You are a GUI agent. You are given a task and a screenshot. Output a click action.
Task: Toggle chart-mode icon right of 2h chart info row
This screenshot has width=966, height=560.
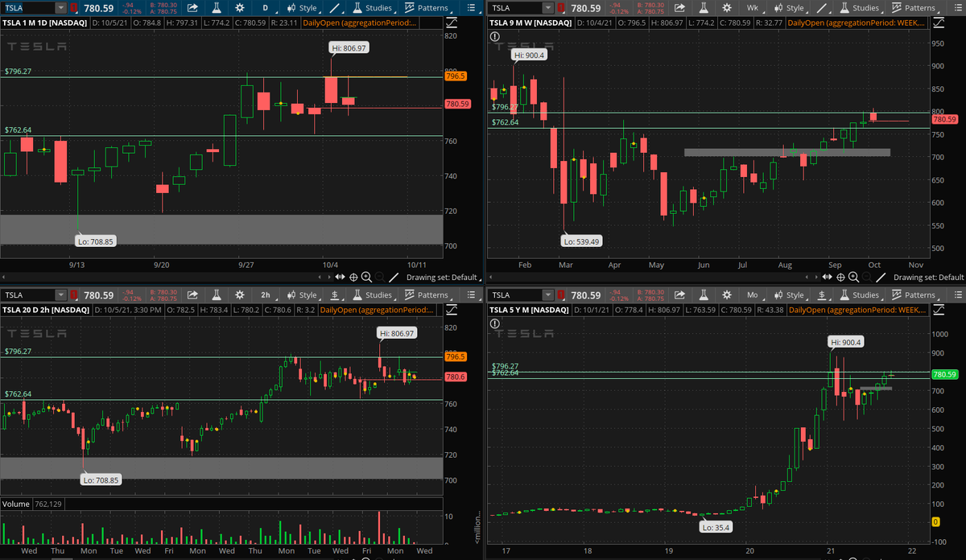451,310
